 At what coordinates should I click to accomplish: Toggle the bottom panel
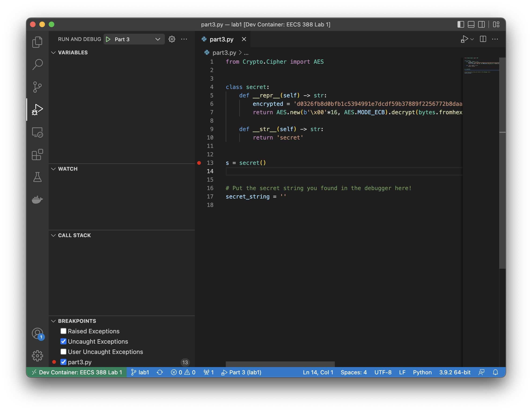[471, 24]
